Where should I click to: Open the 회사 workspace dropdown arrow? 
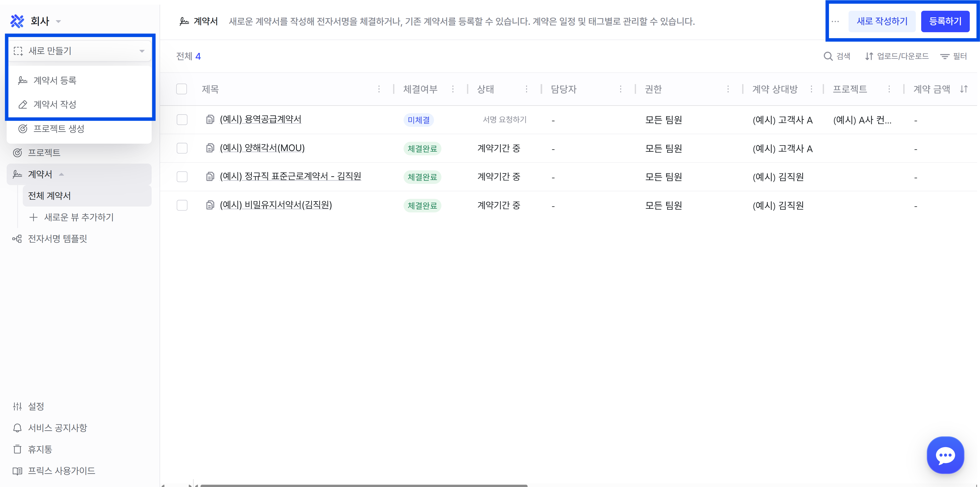pos(58,21)
